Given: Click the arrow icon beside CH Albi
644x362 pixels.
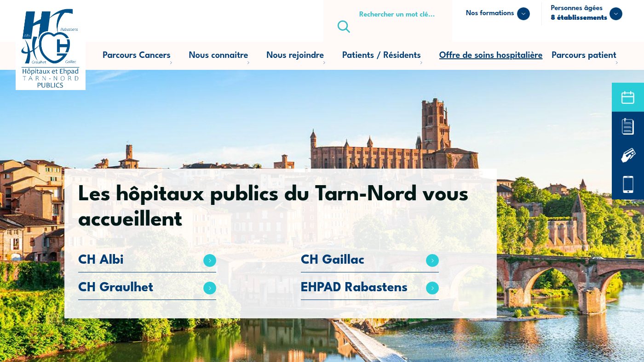Looking at the screenshot, I should pos(210,260).
